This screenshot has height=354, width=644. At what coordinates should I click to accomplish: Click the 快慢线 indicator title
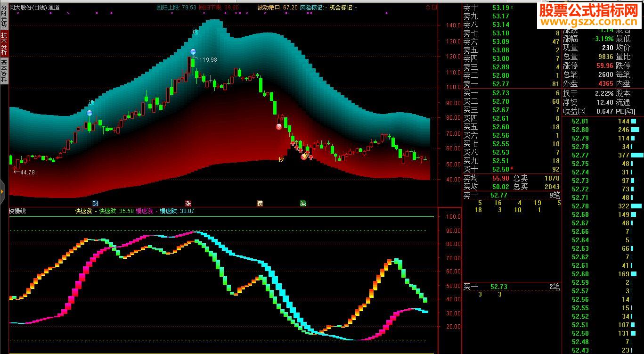(18, 211)
